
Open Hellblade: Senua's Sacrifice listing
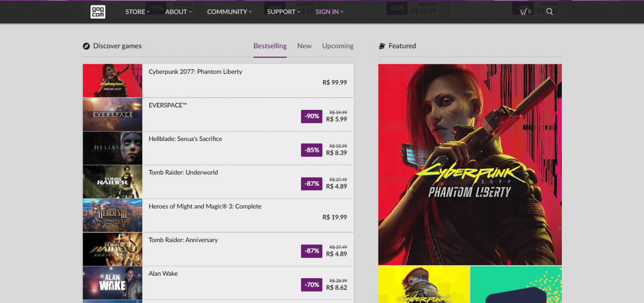click(185, 138)
